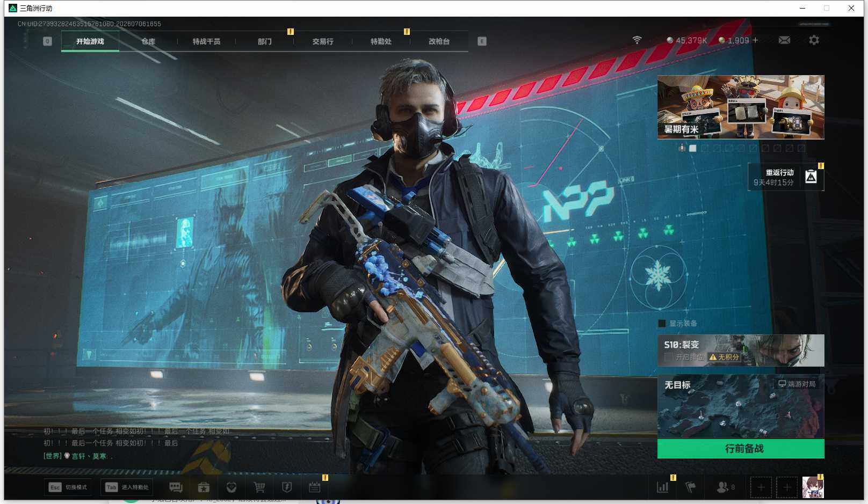Switch to the 仓库 tab
The width and height of the screenshot is (868, 504).
click(x=148, y=41)
